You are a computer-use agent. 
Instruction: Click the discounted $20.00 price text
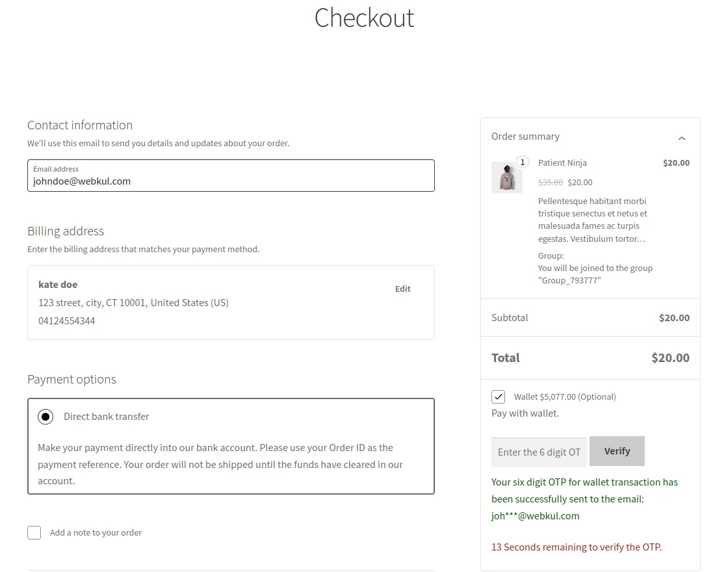coord(580,182)
